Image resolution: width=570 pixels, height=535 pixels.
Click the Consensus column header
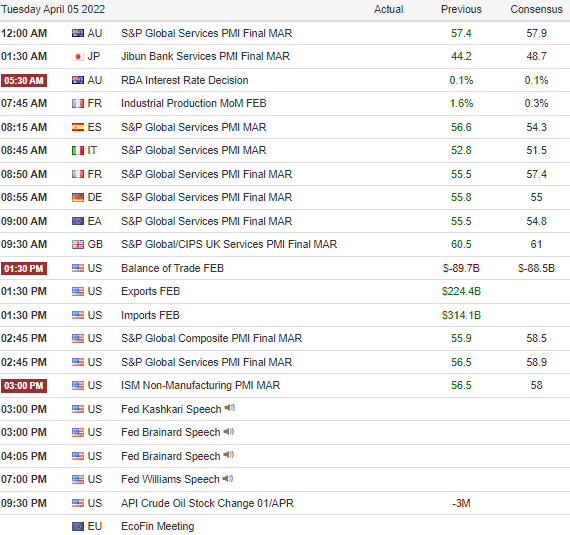[537, 9]
